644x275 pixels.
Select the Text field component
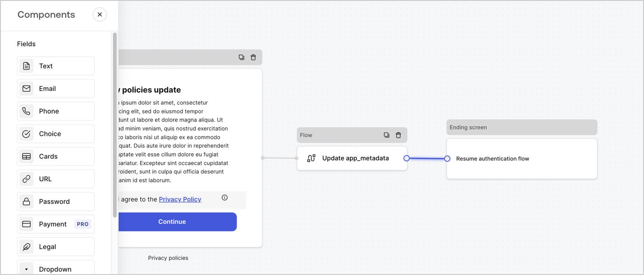click(x=56, y=66)
